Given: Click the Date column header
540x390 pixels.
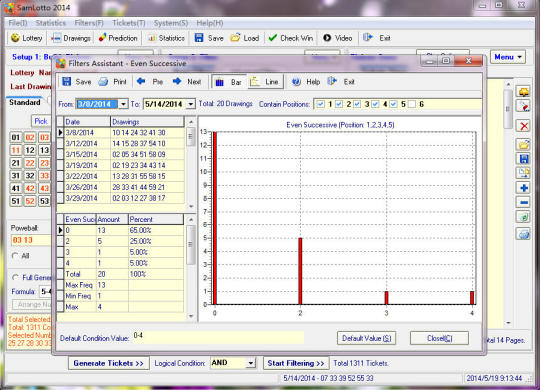Looking at the screenshot, I should pyautogui.click(x=87, y=122).
